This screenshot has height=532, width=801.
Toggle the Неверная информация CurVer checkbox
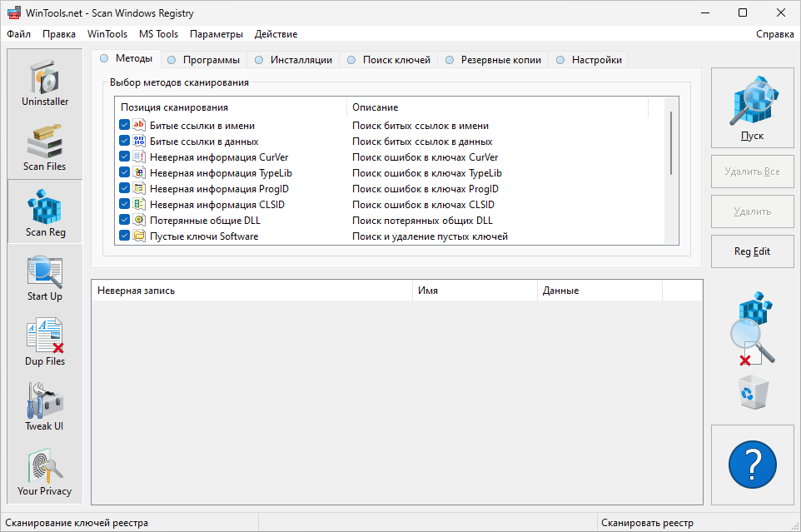tap(124, 157)
